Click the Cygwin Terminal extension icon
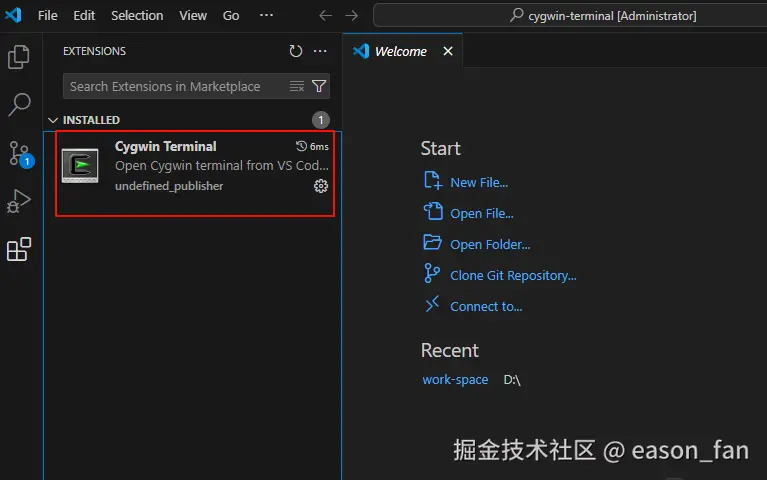767x480 pixels. [x=80, y=165]
